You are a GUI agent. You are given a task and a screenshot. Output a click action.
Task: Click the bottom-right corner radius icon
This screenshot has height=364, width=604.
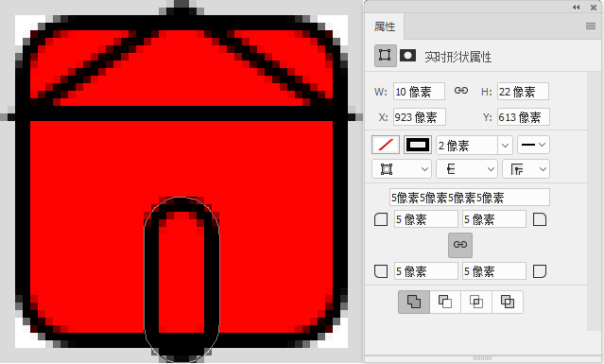coord(540,271)
